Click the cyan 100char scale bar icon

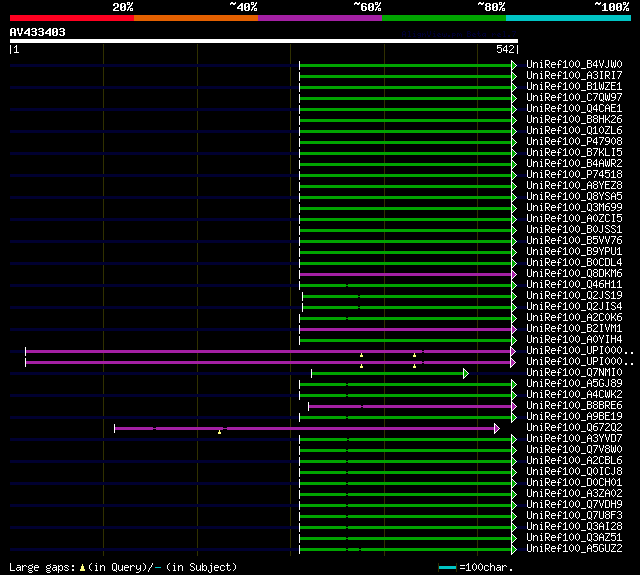tap(449, 568)
